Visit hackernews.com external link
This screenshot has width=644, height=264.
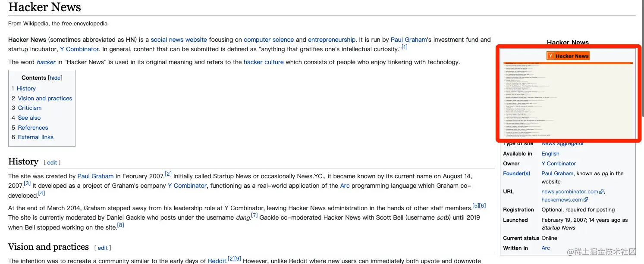(x=562, y=200)
